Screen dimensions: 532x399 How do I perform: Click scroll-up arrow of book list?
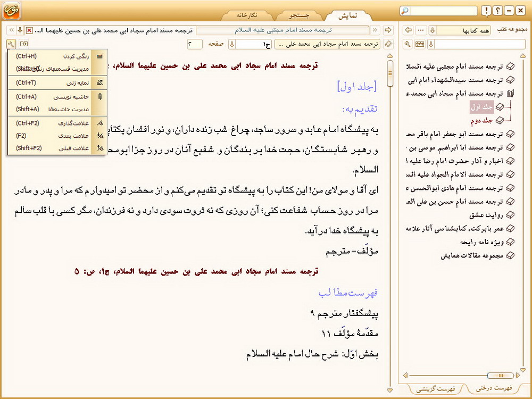pos(523,55)
